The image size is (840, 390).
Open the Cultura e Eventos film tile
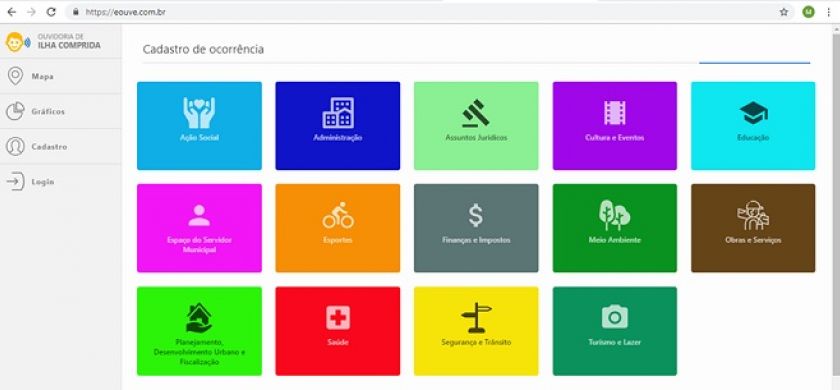(614, 126)
